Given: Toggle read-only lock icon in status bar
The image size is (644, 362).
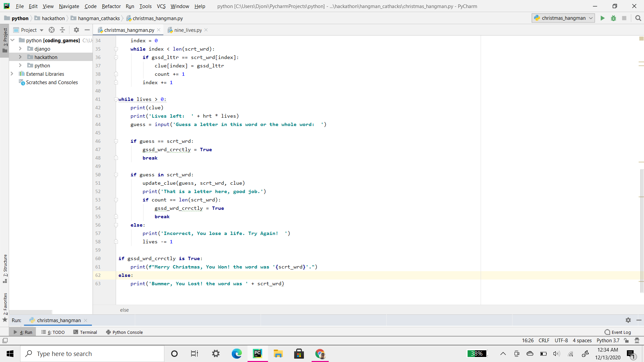Looking at the screenshot, I should pos(626,341).
